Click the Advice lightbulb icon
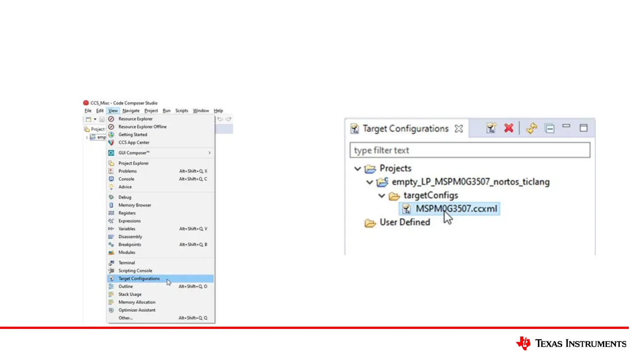The height and width of the screenshot is (362, 644). [x=111, y=187]
